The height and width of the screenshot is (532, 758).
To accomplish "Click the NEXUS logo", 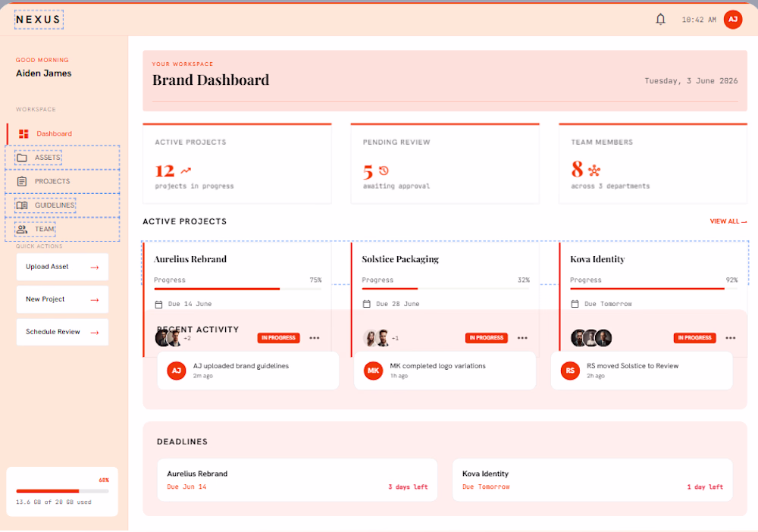I will point(39,20).
